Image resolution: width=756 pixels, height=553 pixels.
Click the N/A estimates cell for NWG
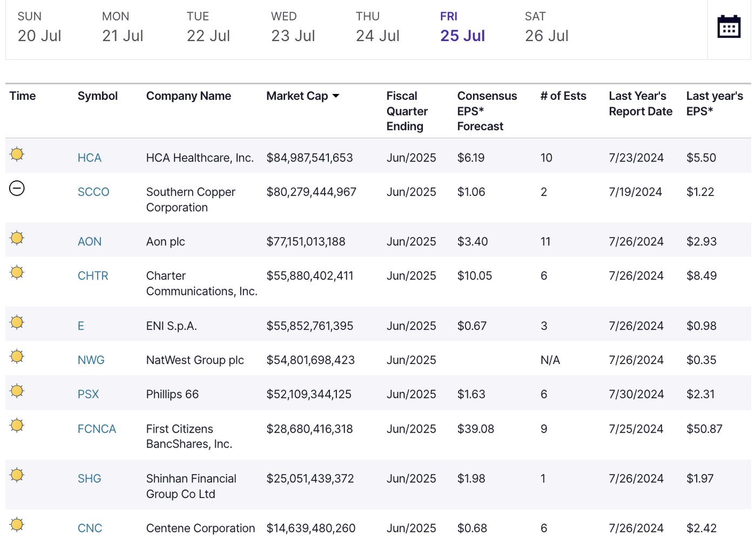[x=550, y=360]
